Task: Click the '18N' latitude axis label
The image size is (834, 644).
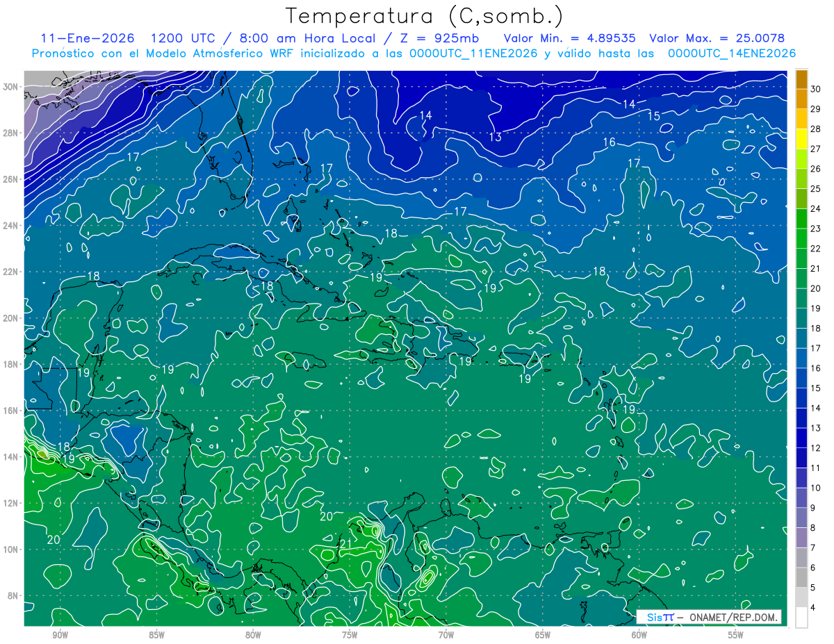Action: (11, 364)
